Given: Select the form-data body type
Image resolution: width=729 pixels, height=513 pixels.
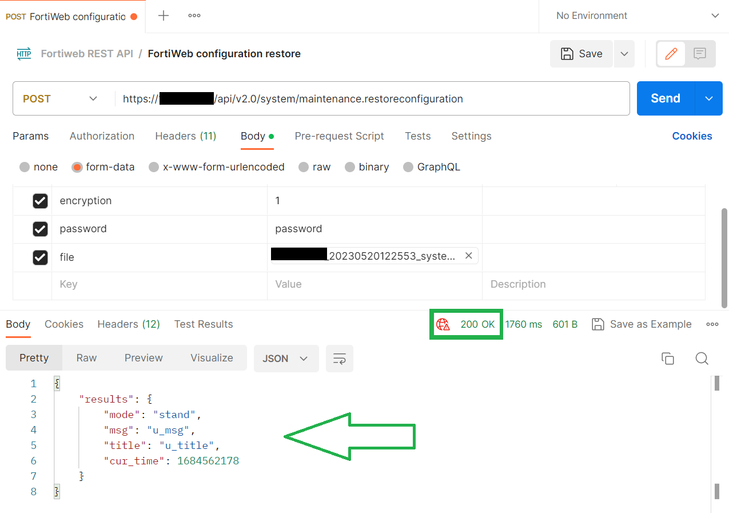Looking at the screenshot, I should (103, 167).
